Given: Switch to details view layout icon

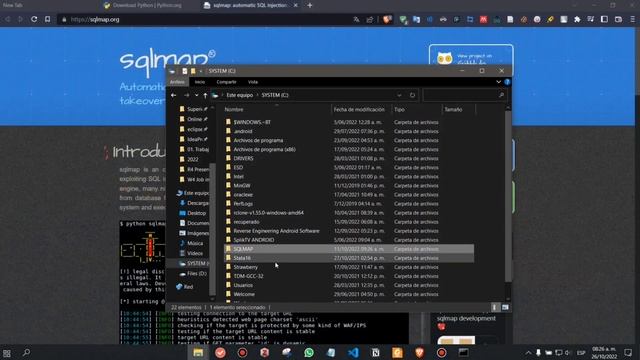Looking at the screenshot, I should click(x=495, y=307).
